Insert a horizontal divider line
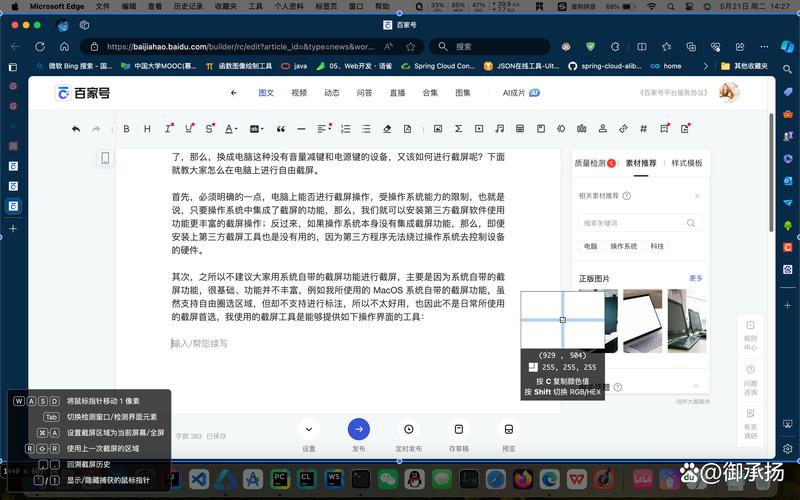 pos(301,129)
